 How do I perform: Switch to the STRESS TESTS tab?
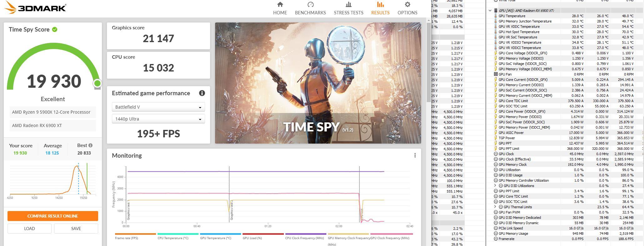click(349, 8)
